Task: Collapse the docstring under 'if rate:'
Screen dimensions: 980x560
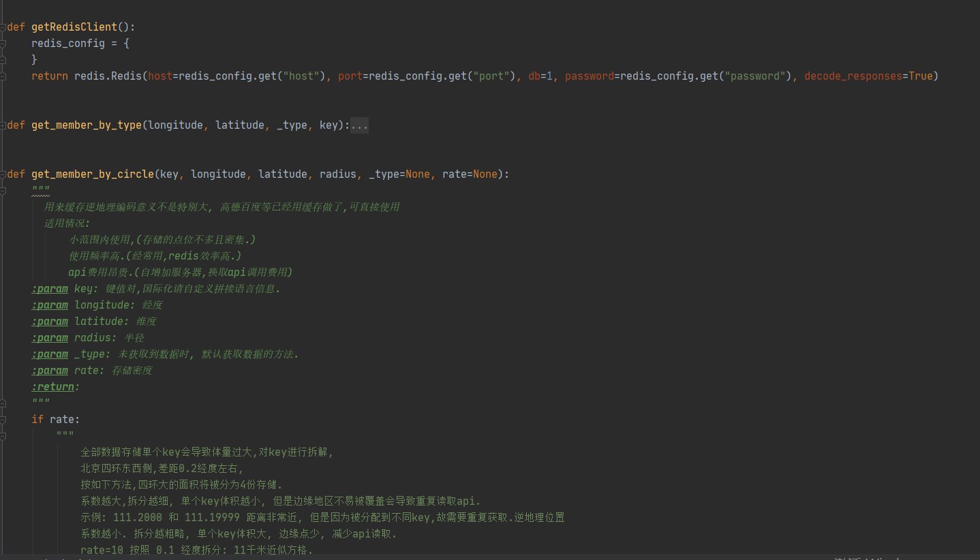Action: coord(3,436)
